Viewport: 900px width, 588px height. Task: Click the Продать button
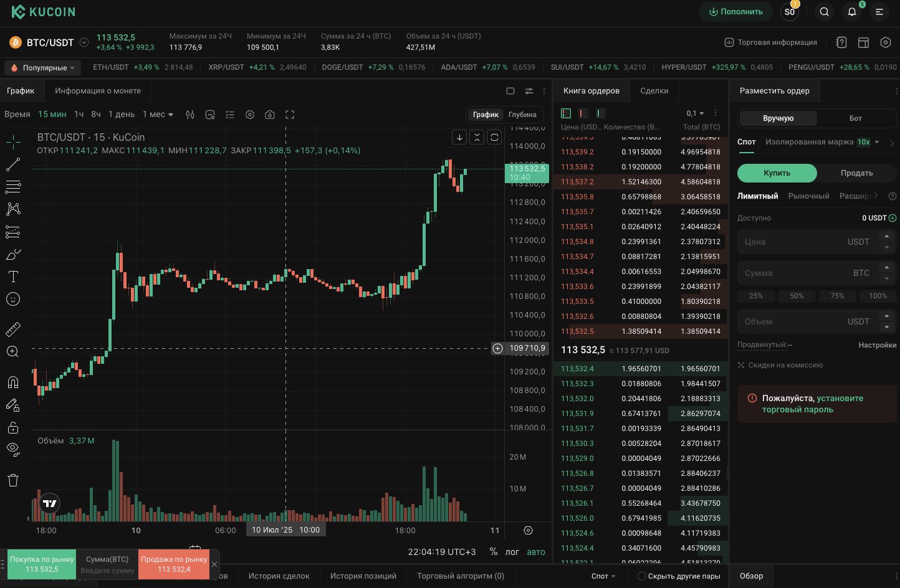click(856, 173)
